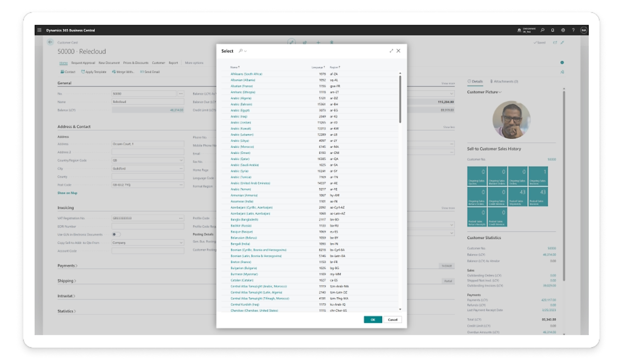623x364 pixels.
Task: Expand the Select dialog to full screen
Action: click(391, 51)
